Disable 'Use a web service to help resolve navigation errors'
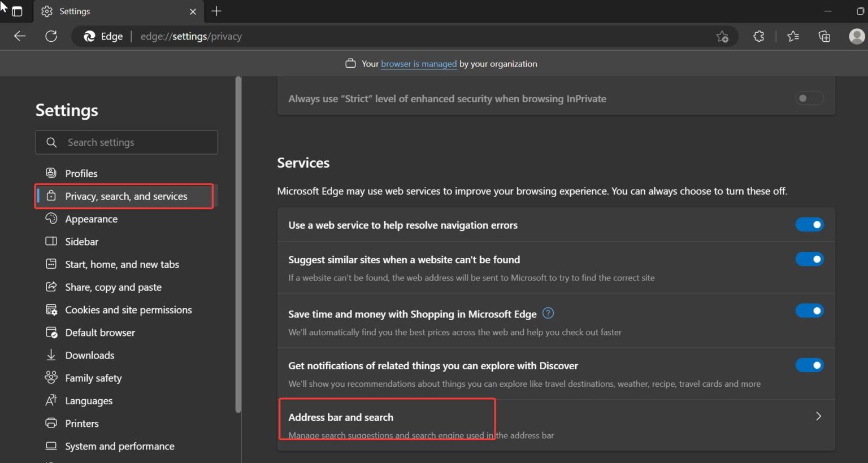This screenshot has width=868, height=463. (x=809, y=224)
